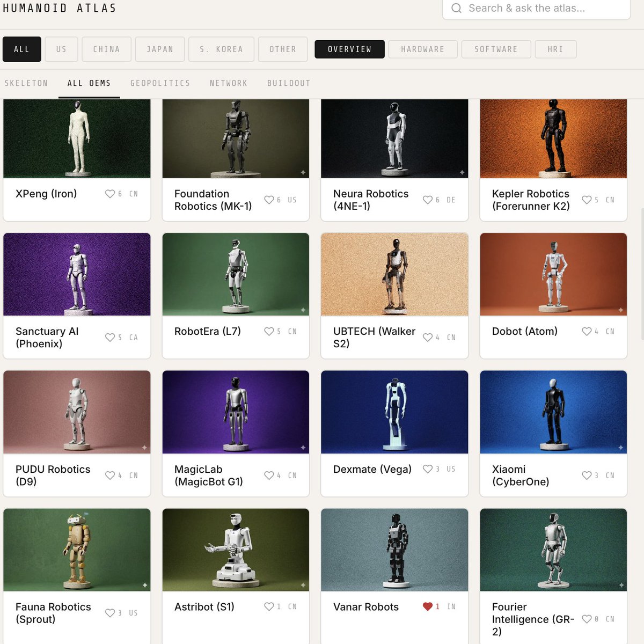Open Vanar Robots robot image
Screen dimensions: 644x644
pos(394,550)
